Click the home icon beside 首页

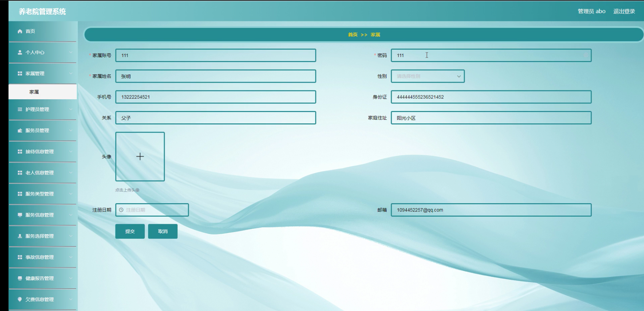click(x=20, y=31)
